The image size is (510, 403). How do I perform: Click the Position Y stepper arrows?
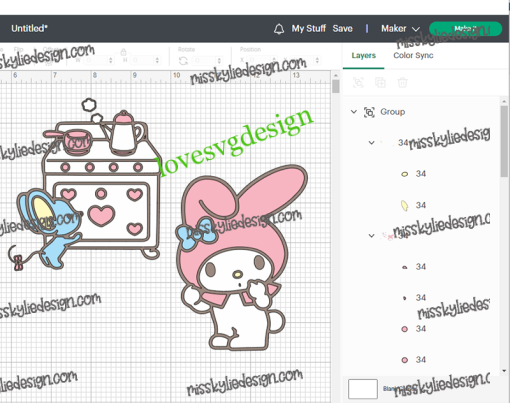pos(317,60)
